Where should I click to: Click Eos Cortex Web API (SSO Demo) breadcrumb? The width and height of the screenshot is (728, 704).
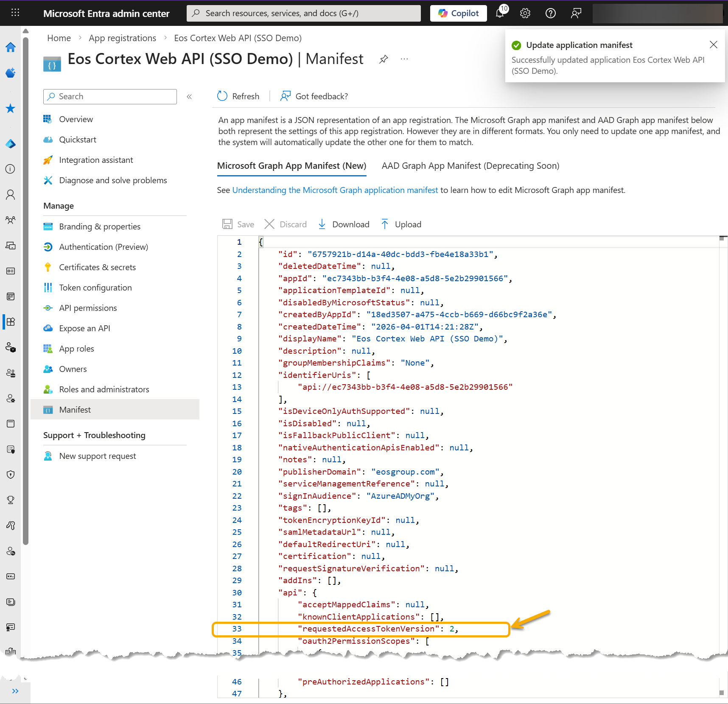[x=238, y=38]
